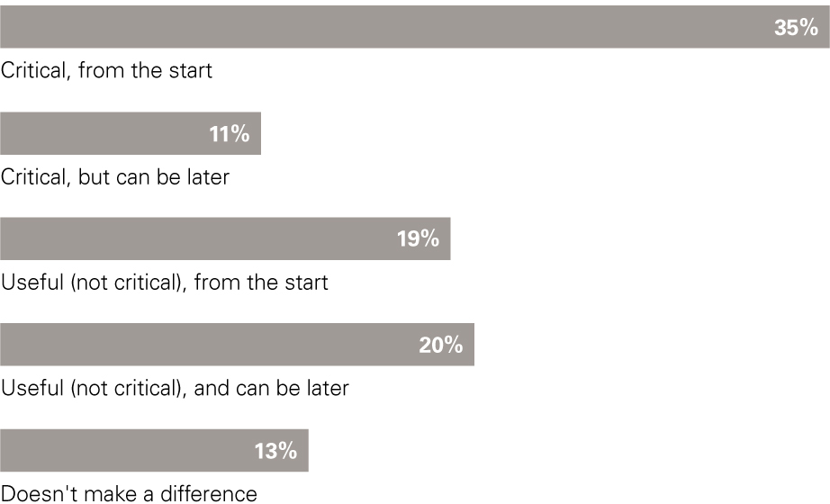The width and height of the screenshot is (830, 504).
Task: Click the 35% bar for Critical from start
Action: coord(414,27)
